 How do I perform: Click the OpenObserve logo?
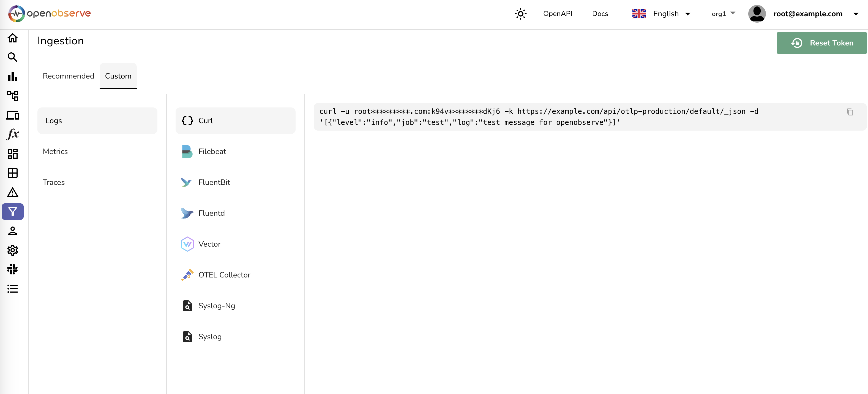point(50,14)
